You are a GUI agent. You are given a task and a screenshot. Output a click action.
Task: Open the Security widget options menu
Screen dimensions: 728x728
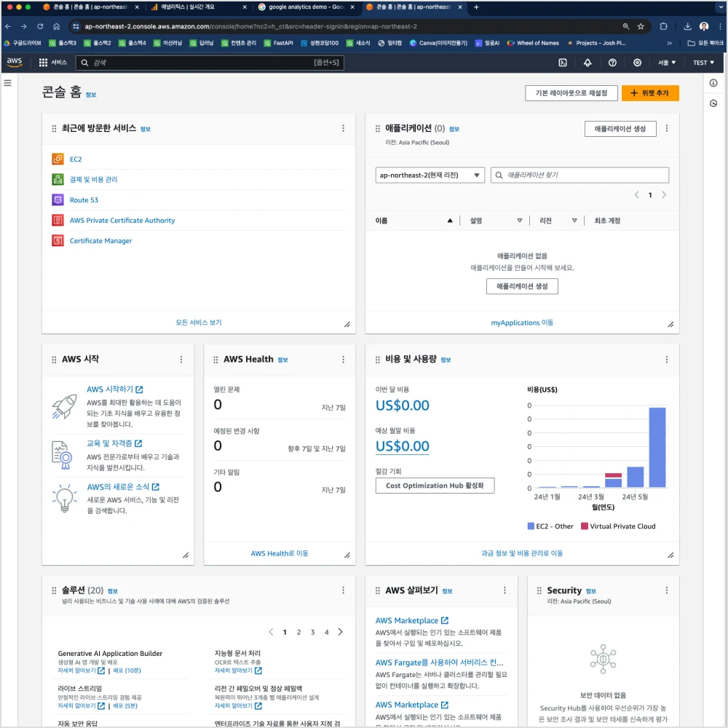click(667, 590)
